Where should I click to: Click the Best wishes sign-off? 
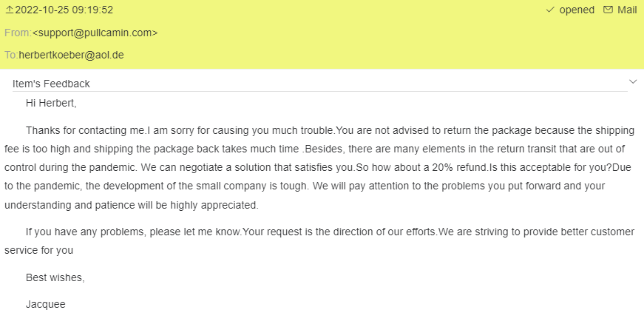tap(55, 278)
